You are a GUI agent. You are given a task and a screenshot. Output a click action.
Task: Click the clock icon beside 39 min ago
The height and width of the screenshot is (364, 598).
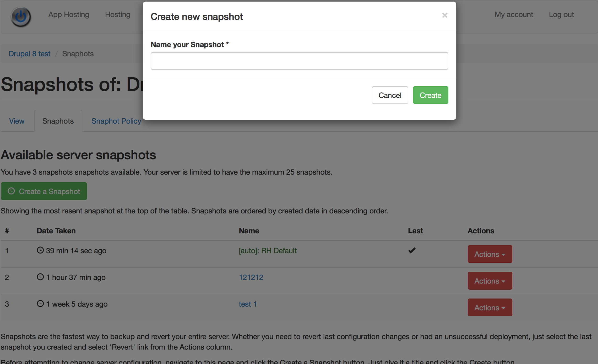click(40, 250)
